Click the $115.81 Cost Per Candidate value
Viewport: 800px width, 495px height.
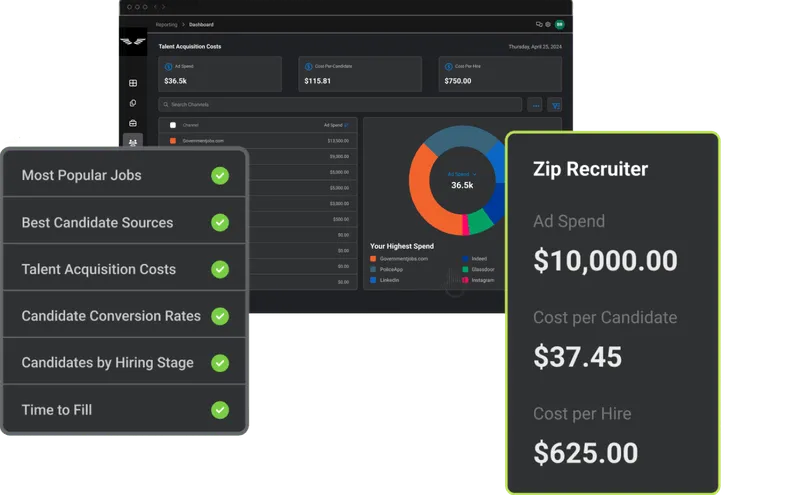[317, 81]
